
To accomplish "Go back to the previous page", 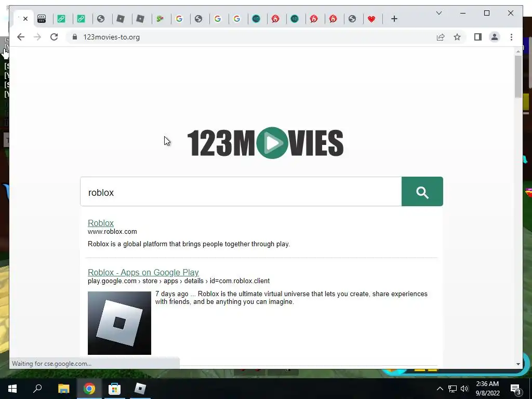I will click(21, 37).
